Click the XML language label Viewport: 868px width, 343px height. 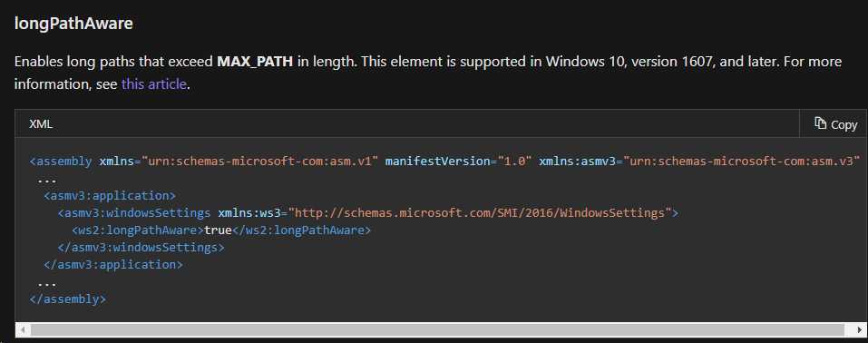point(41,124)
